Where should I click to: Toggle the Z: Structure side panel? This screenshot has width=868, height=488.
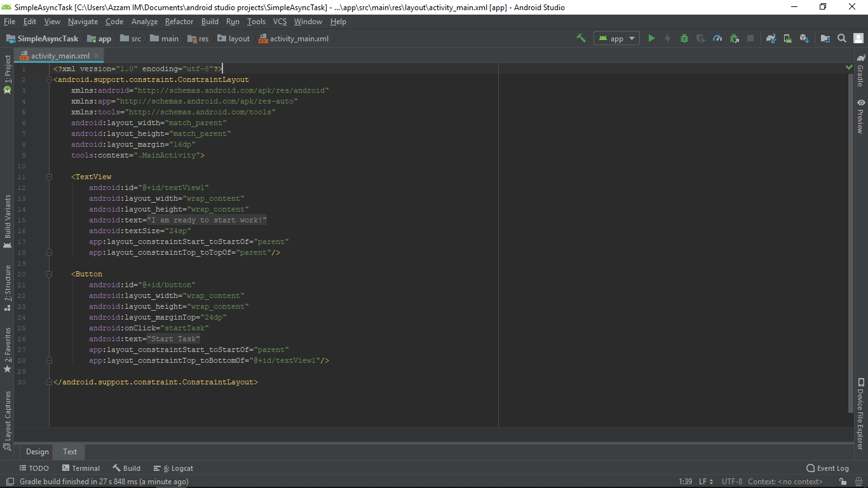coord(7,288)
